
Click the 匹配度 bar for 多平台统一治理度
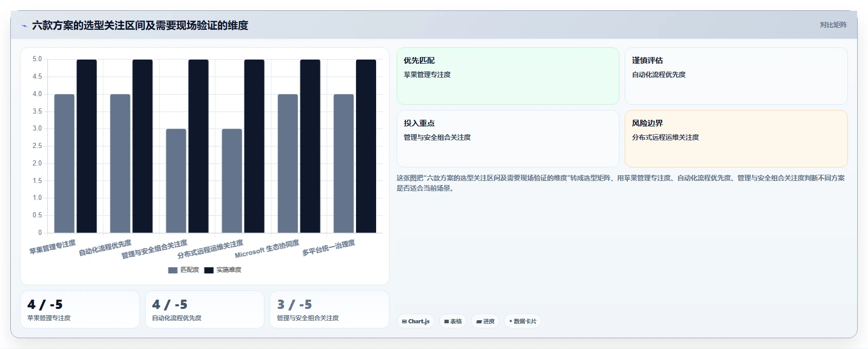[344, 163]
